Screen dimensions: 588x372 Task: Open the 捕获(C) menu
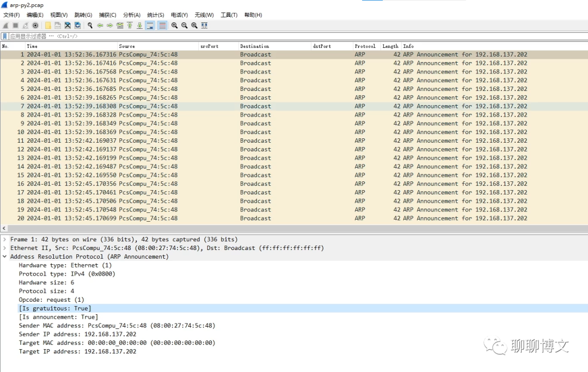point(108,15)
